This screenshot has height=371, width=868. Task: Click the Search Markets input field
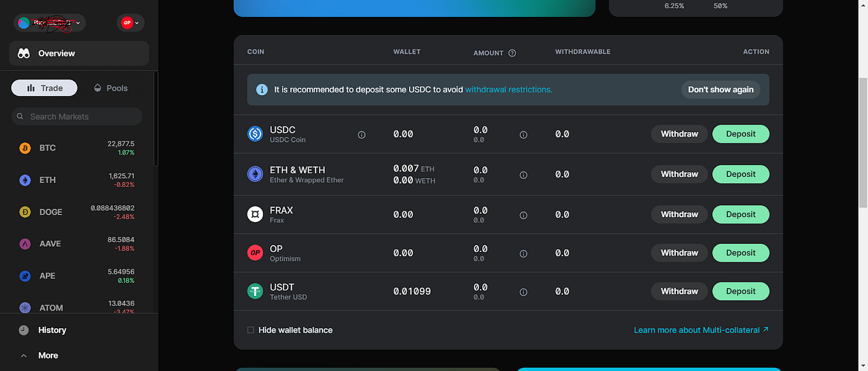coord(76,117)
